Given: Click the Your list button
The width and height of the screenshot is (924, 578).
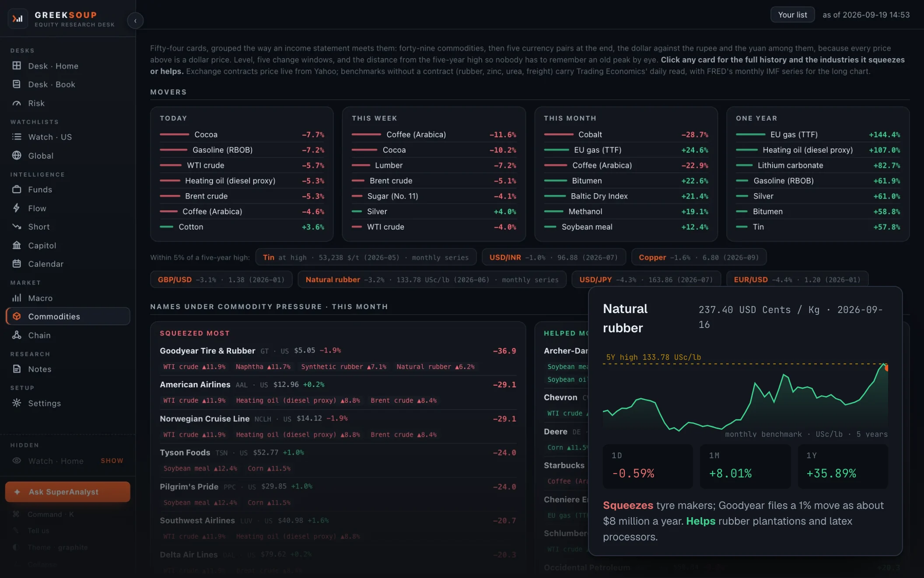Looking at the screenshot, I should (792, 15).
